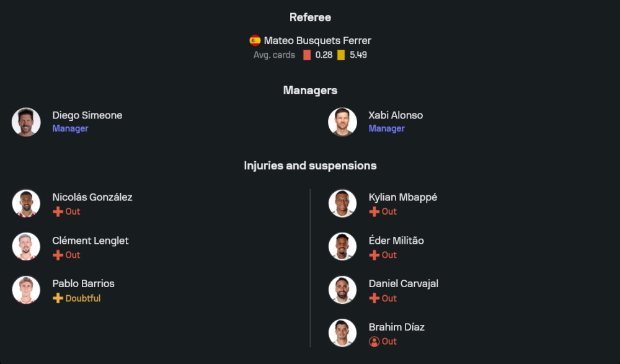Select the Brahim Díaz player name

point(397,327)
